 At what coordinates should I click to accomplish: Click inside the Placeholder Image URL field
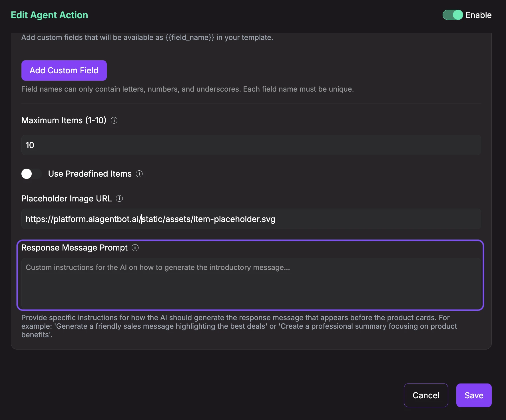251,219
